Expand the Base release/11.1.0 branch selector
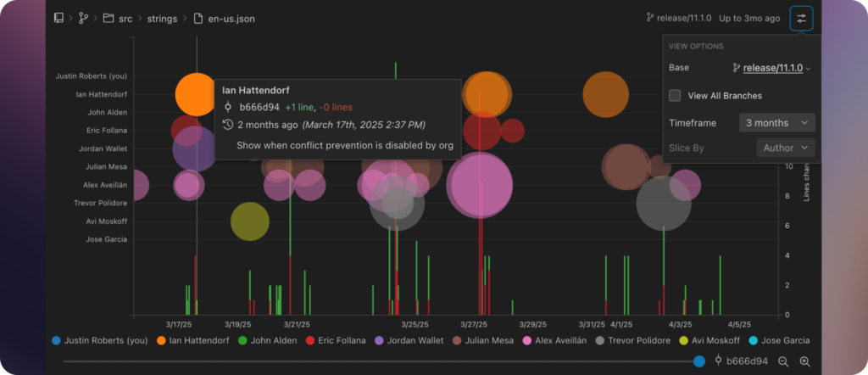The height and width of the screenshot is (375, 868). click(x=772, y=68)
